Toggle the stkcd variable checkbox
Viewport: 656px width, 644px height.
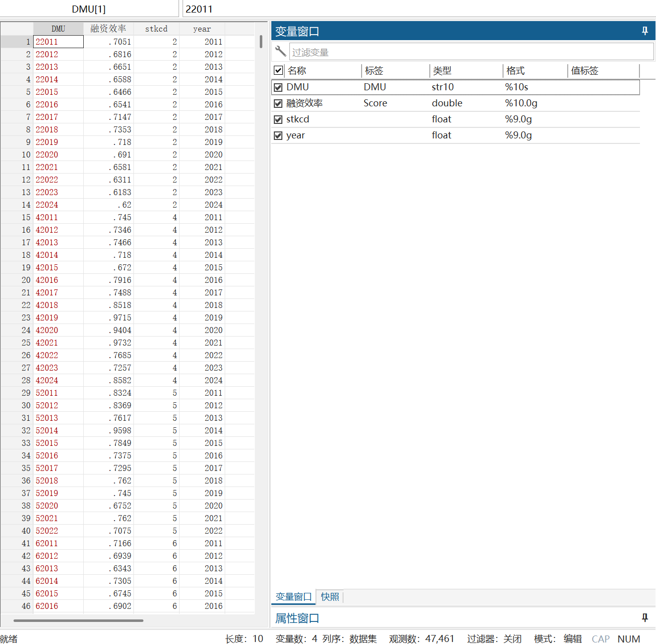[278, 119]
